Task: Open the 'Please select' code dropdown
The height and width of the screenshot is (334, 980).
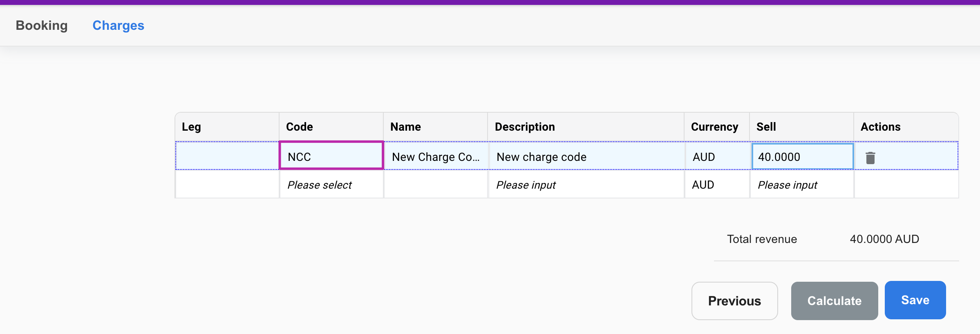Action: [331, 185]
